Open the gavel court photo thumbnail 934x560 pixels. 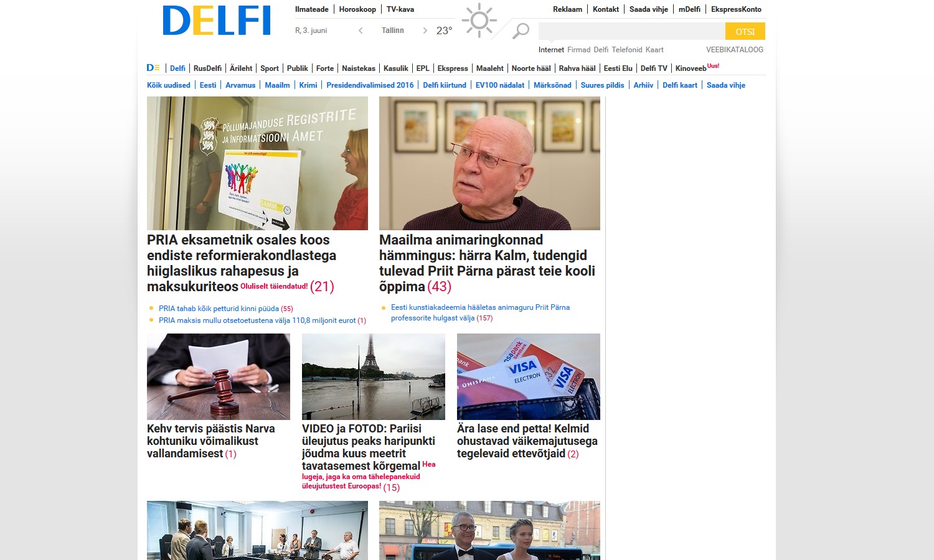click(x=219, y=376)
